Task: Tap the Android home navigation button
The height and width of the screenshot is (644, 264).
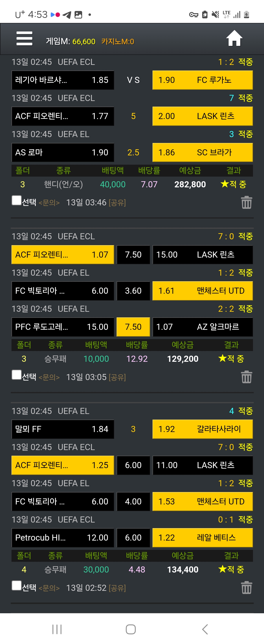Action: (x=131, y=629)
